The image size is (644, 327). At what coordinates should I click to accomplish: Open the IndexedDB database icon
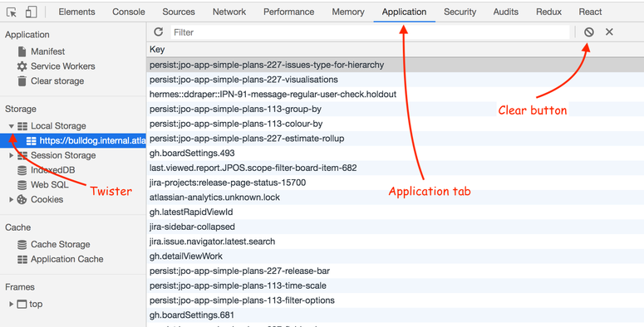[22, 170]
